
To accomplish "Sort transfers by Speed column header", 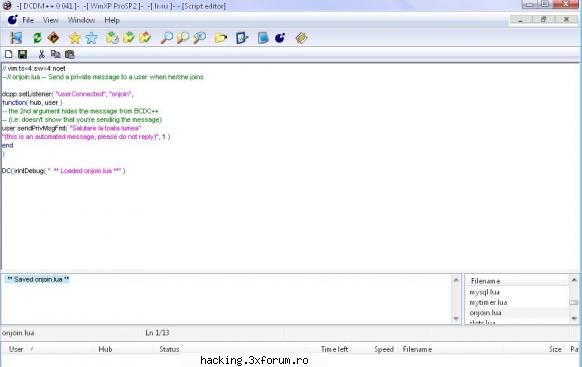I will coord(384,349).
